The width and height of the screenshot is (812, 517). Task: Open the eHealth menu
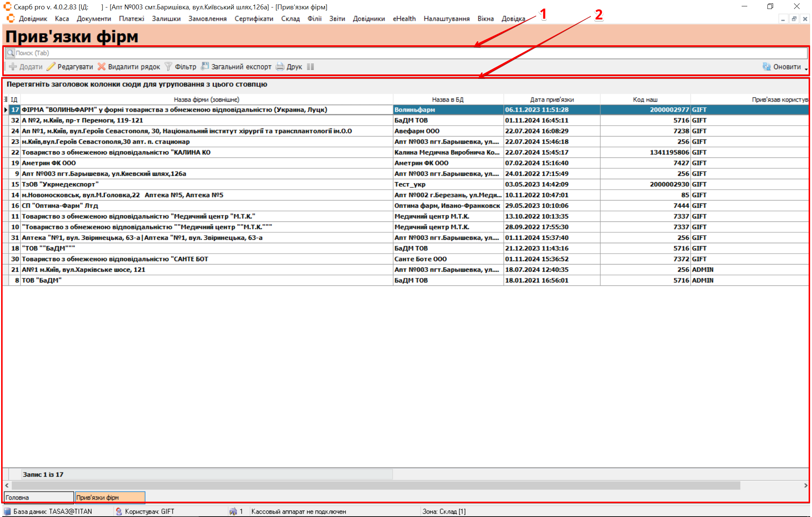(404, 19)
